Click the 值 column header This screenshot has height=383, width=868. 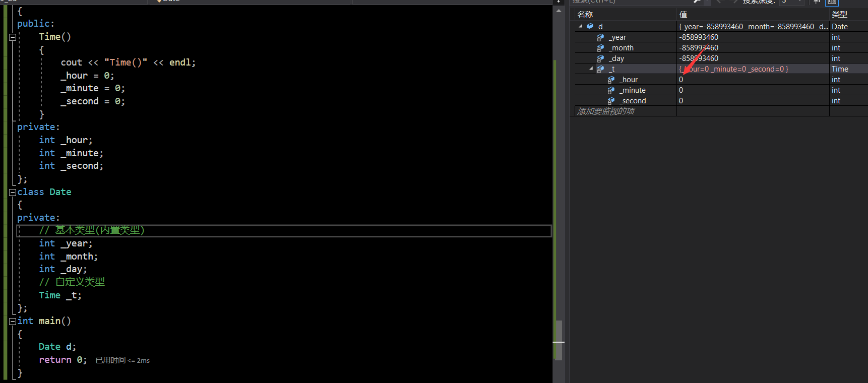tap(753, 14)
